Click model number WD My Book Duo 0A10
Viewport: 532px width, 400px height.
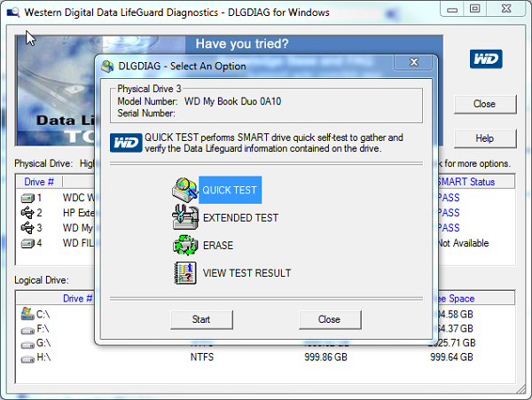[232, 101]
